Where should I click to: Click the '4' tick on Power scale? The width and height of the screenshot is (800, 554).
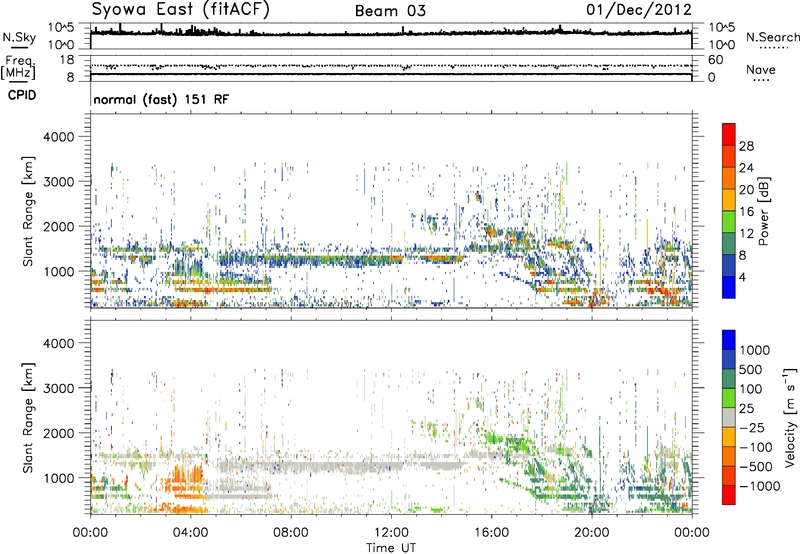742,277
